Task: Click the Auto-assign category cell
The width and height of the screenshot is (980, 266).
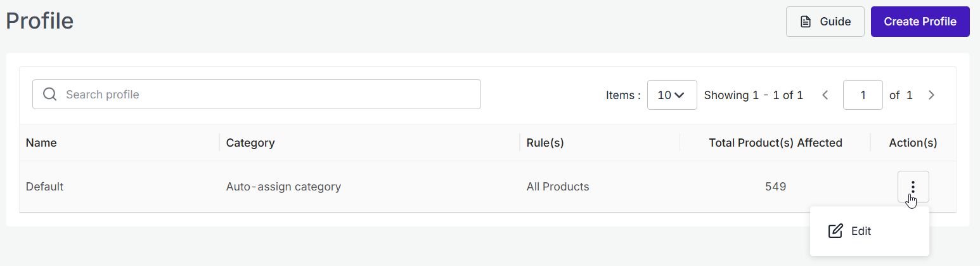Action: pos(283,187)
